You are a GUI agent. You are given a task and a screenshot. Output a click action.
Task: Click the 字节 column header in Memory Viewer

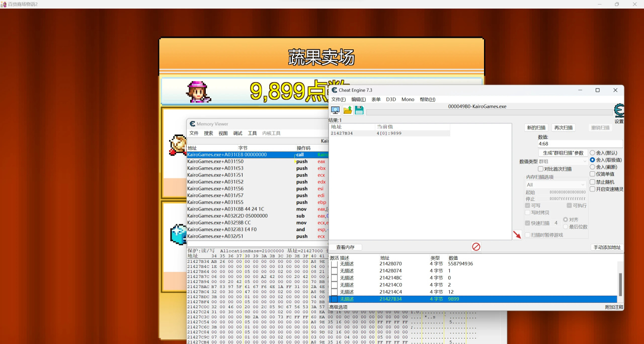(x=243, y=148)
